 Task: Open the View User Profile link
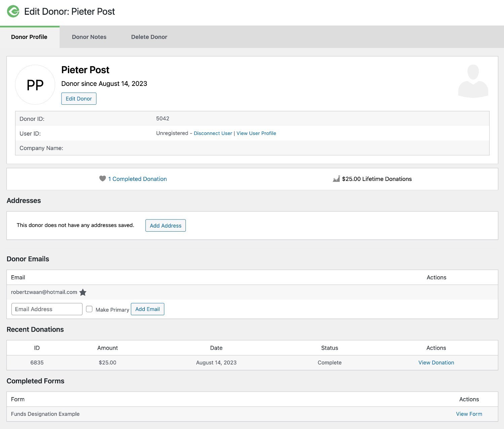(256, 133)
